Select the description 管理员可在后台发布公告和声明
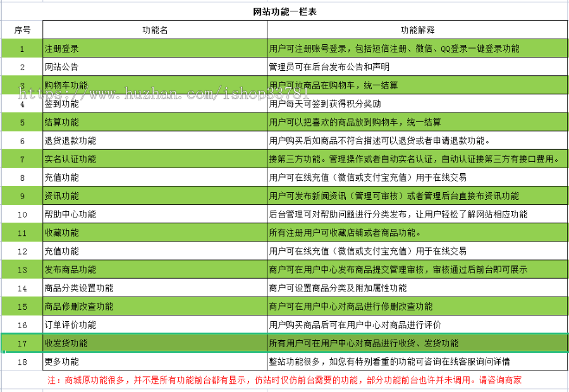Viewport: 569px width, 392px height. [x=417, y=67]
